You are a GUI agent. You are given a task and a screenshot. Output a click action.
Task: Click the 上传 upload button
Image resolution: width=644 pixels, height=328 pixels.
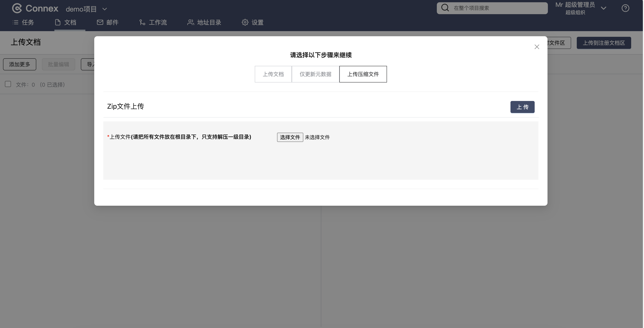522,107
